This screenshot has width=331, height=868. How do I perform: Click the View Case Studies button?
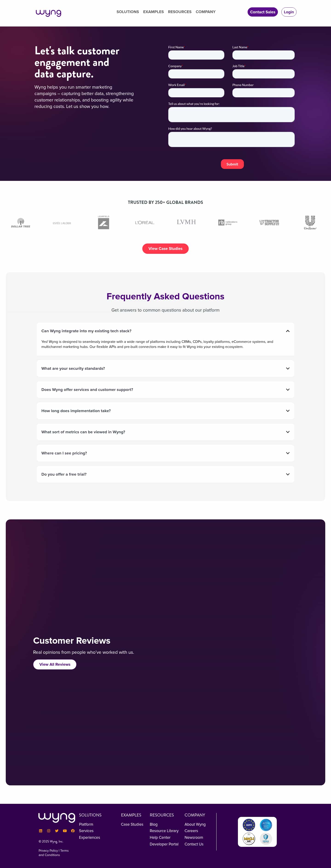165,249
